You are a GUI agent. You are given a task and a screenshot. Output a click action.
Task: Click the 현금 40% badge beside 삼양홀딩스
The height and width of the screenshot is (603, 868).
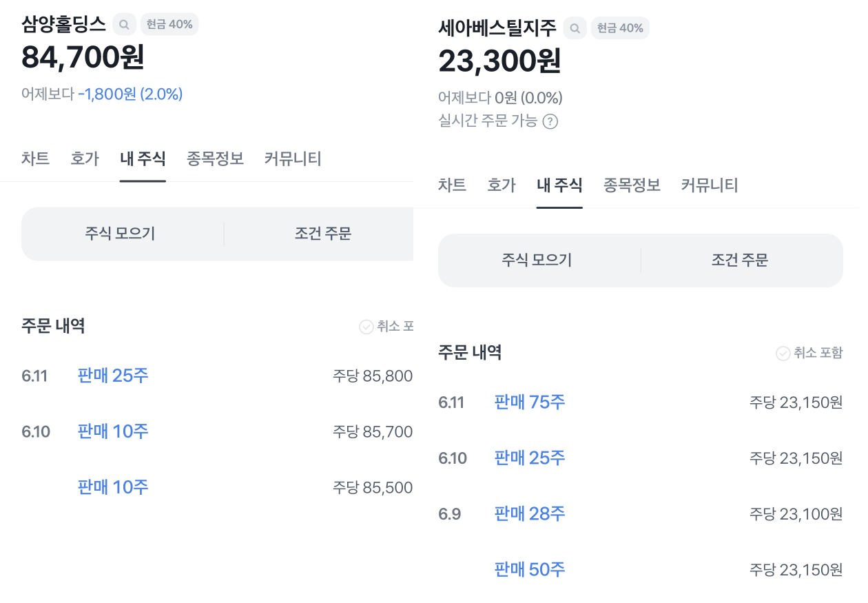pyautogui.click(x=169, y=25)
